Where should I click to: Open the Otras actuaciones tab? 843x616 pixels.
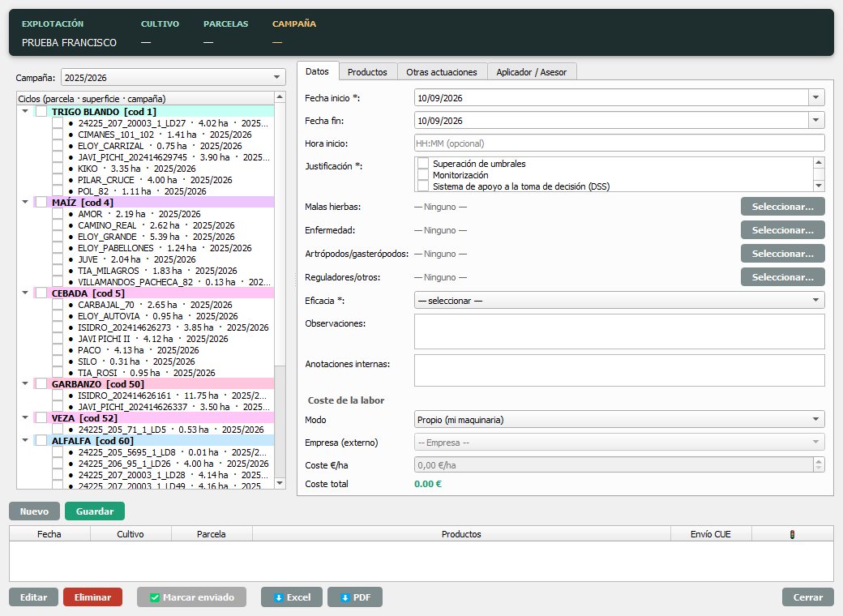pyautogui.click(x=442, y=72)
